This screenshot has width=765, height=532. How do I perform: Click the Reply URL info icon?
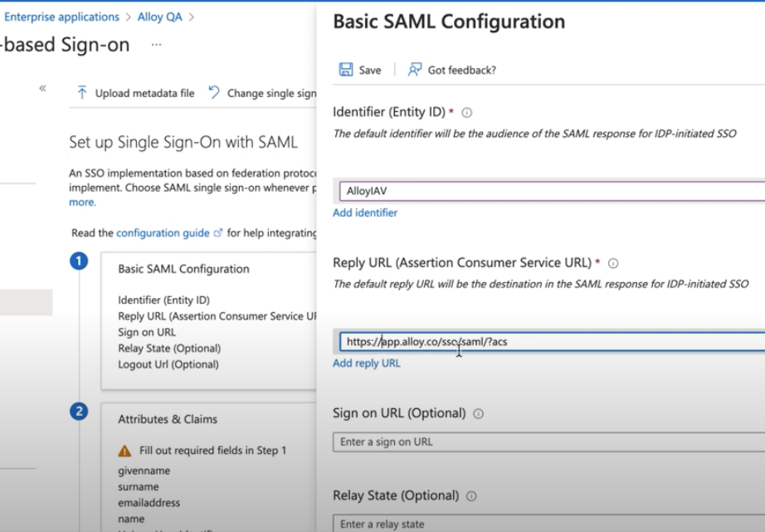click(613, 263)
